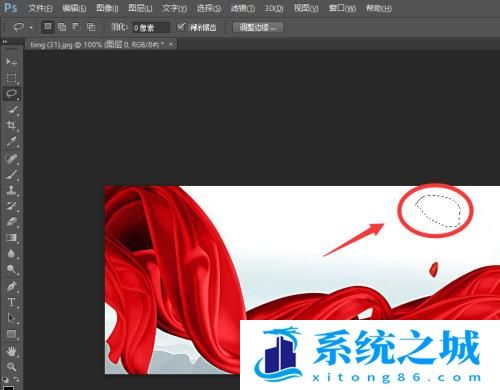Open the 文件(F) menu
Viewport: 500px width, 390px height.
(x=40, y=8)
